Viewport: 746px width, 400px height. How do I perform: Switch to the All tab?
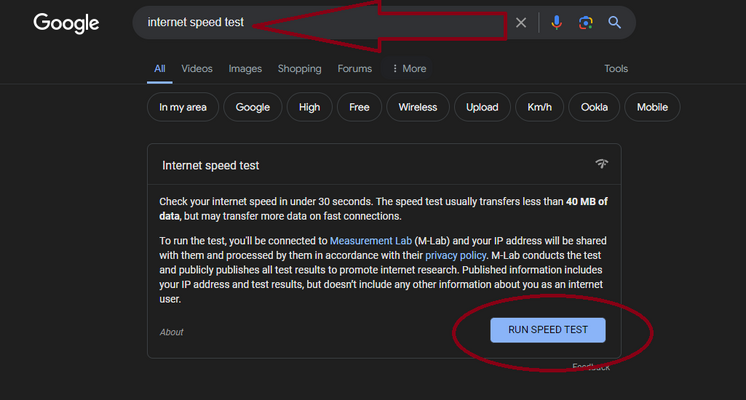[x=159, y=68]
